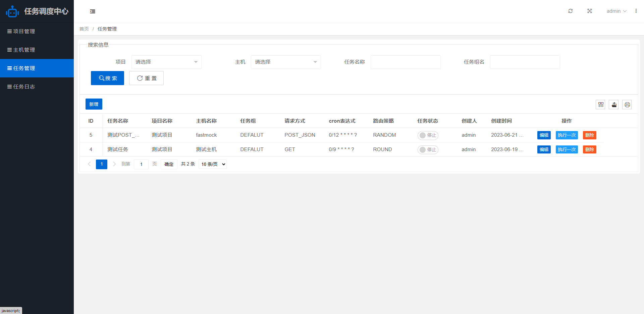This screenshot has height=314, width=644.
Task: Collapse the sidebar with the menu fold icon
Action: point(93,11)
